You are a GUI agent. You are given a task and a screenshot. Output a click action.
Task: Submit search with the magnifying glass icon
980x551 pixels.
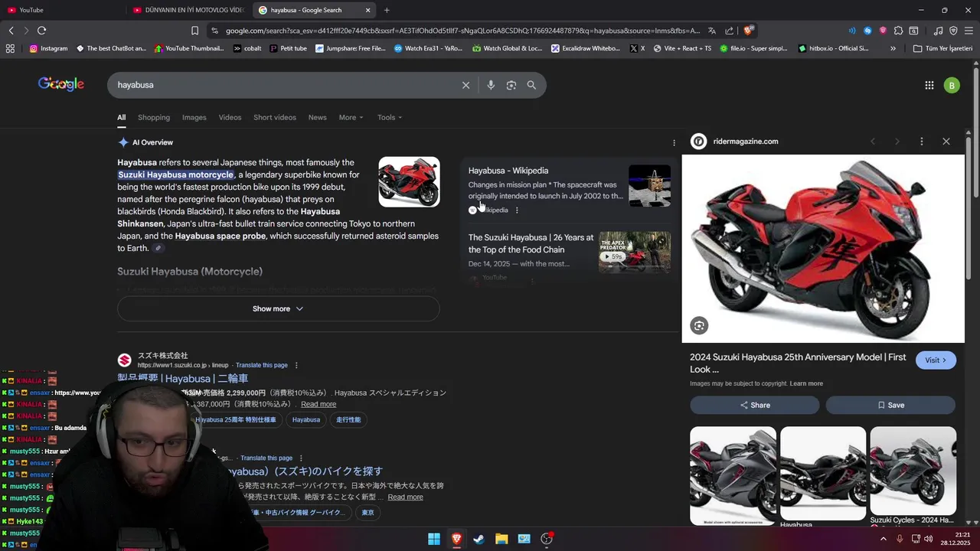(x=531, y=85)
